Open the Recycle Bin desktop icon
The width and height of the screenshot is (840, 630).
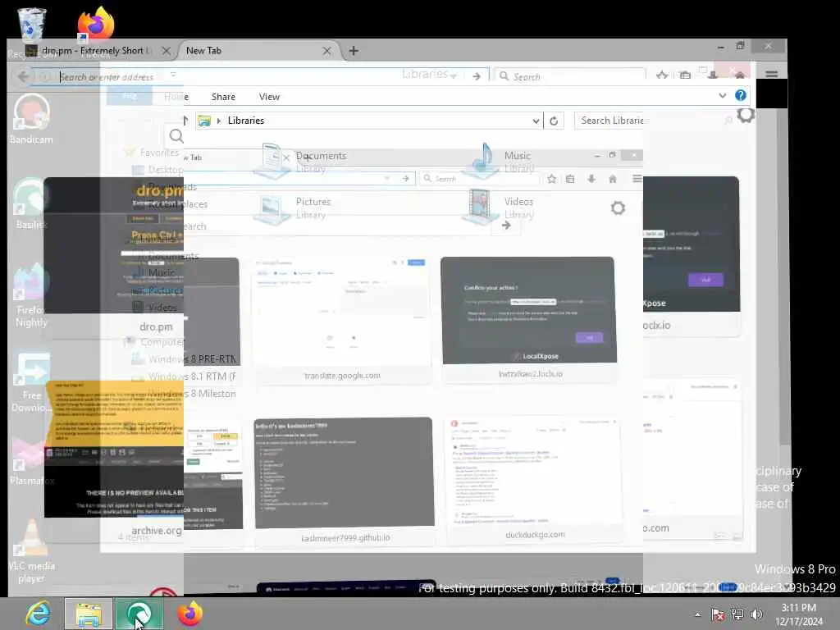pyautogui.click(x=31, y=25)
